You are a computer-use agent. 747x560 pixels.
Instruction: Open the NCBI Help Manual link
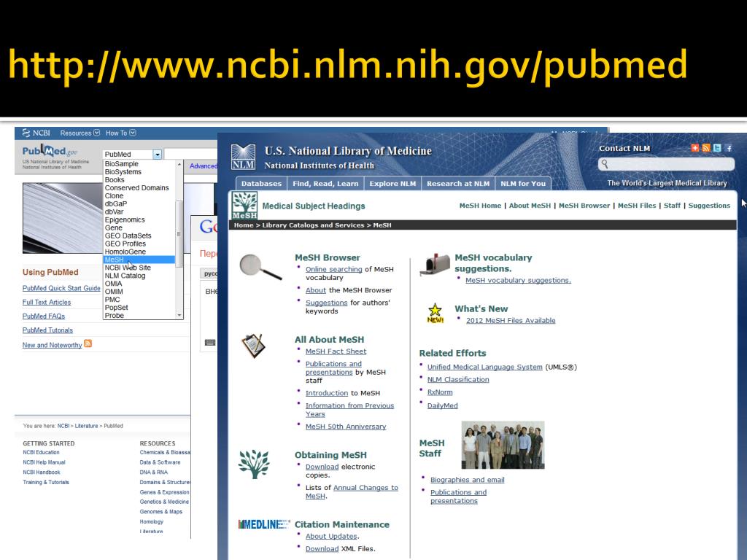pyautogui.click(x=44, y=462)
